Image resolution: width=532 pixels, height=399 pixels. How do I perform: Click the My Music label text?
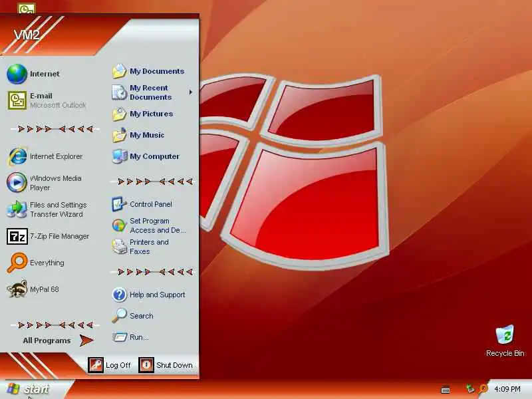147,135
